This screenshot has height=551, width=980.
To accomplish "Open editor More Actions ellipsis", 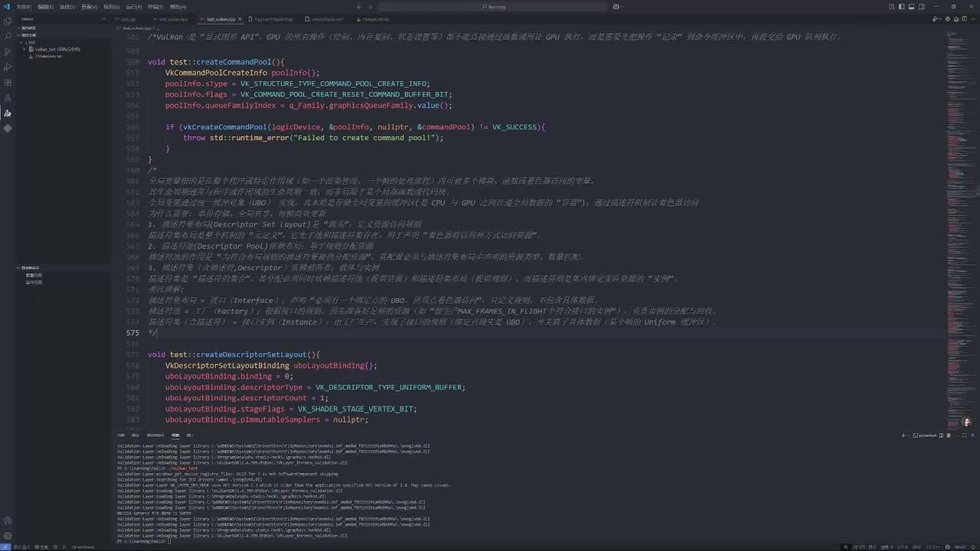I will [x=971, y=19].
